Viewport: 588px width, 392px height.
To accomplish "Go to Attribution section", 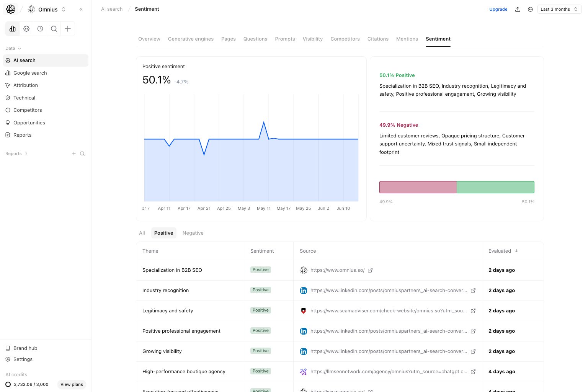I will point(46,85).
